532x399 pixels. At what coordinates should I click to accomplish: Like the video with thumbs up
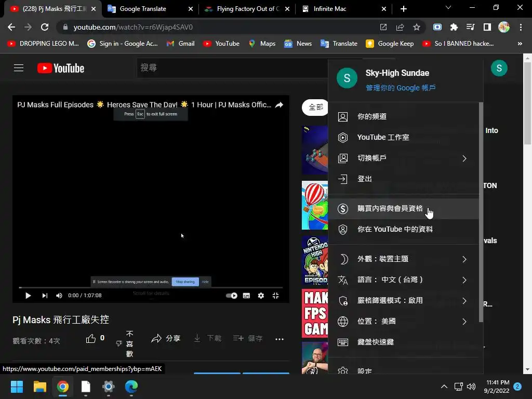90,338
